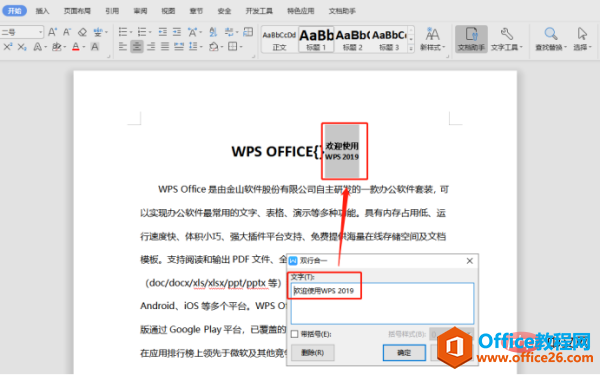Open the line spacing dropdown arrow
This screenshot has width=600, height=375.
[201, 47]
